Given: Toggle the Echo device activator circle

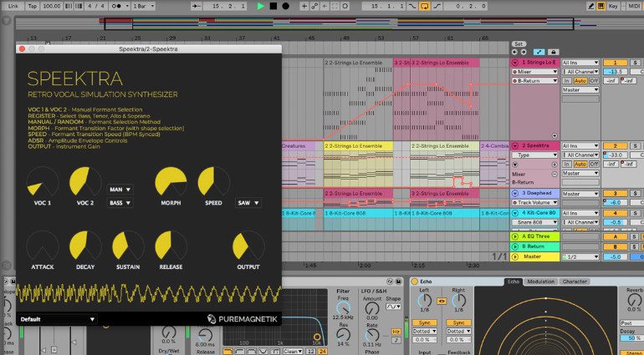Looking at the screenshot, I should pyautogui.click(x=413, y=281).
